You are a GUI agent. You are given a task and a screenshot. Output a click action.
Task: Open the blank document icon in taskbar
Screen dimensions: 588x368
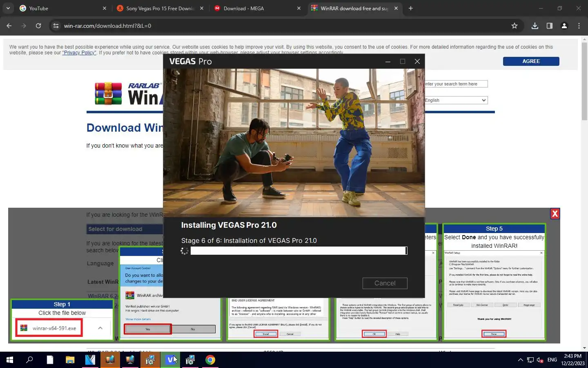50,360
